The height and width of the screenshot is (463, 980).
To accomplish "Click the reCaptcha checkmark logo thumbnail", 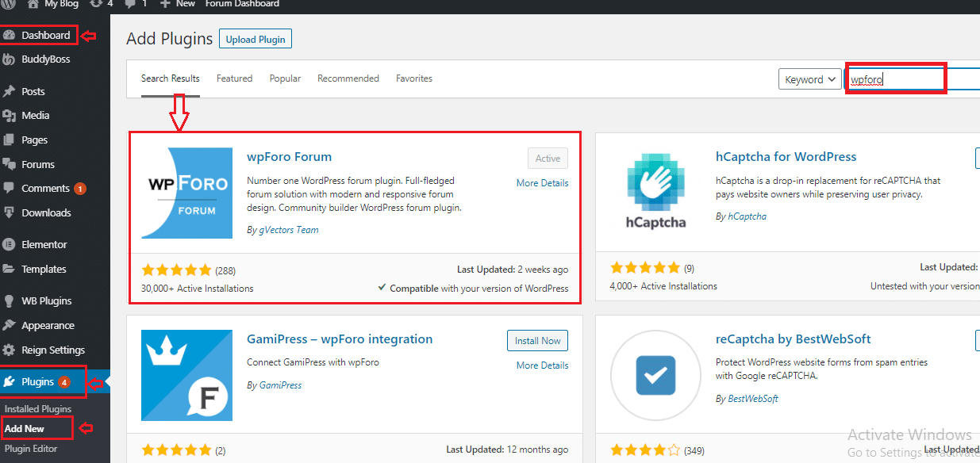I will click(x=655, y=375).
